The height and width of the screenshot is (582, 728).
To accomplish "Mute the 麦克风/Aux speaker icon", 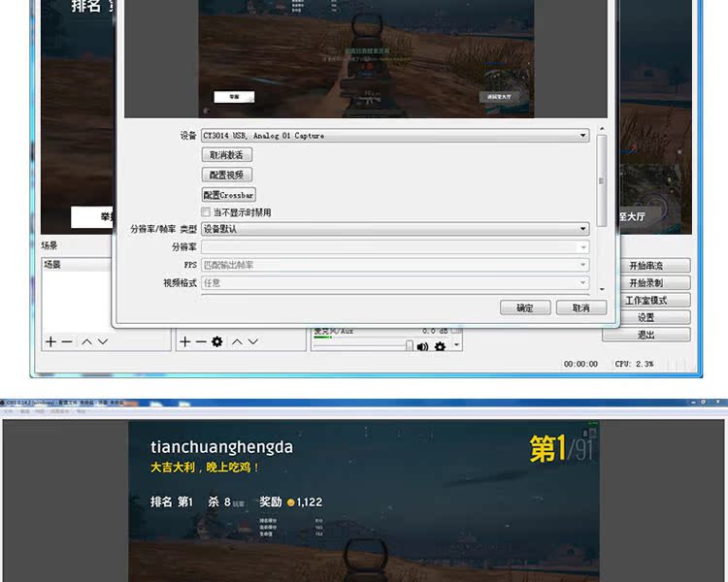I will 422,346.
